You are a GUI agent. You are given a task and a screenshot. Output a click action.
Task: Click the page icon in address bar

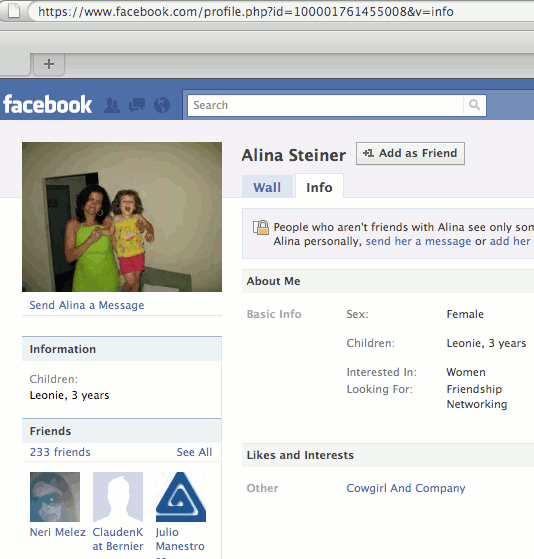click(x=14, y=11)
